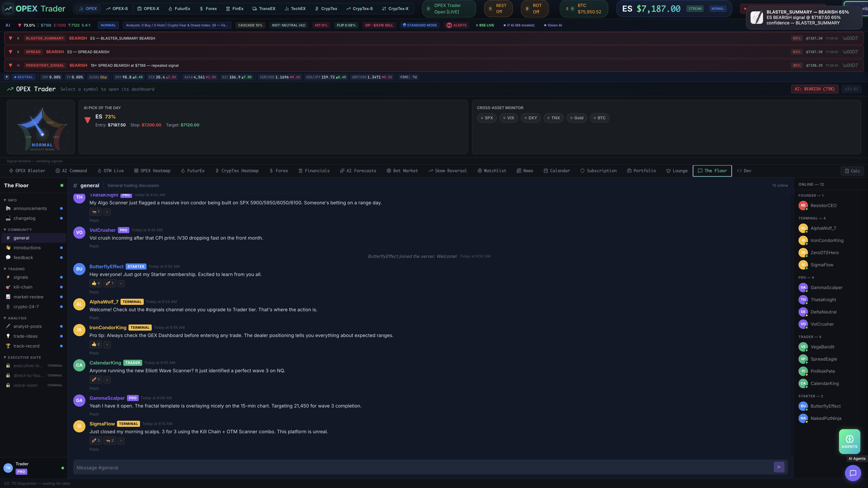This screenshot has width=868, height=488.
Task: Collapse the TRADING channel group
Action: pos(14,269)
